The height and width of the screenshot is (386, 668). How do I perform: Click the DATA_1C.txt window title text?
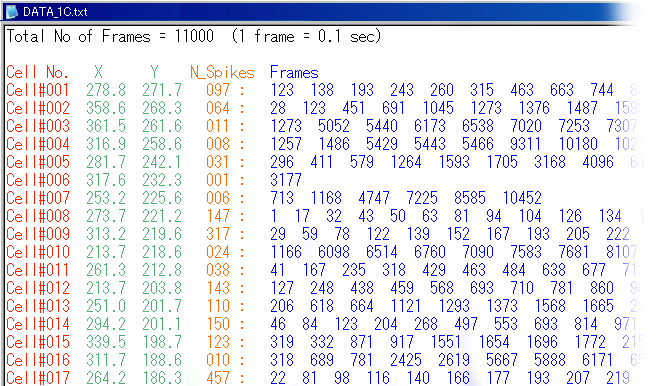(x=55, y=12)
